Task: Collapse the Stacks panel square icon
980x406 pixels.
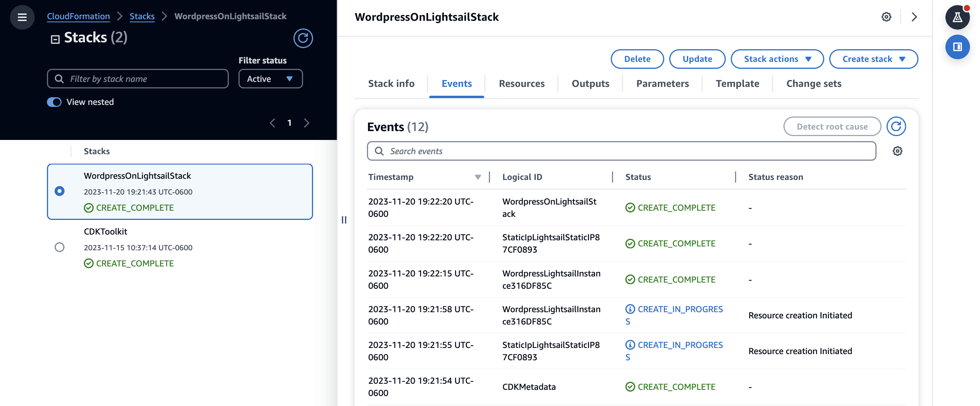Action: (55, 39)
